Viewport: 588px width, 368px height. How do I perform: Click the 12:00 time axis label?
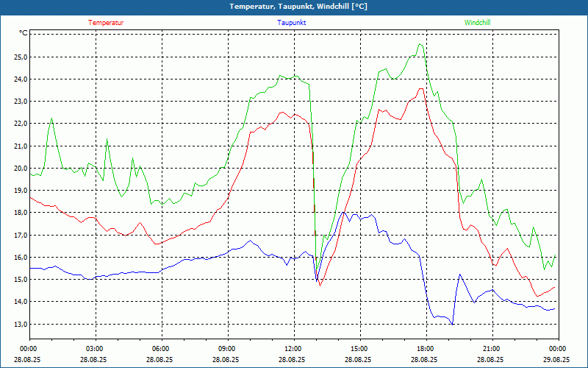coord(293,349)
